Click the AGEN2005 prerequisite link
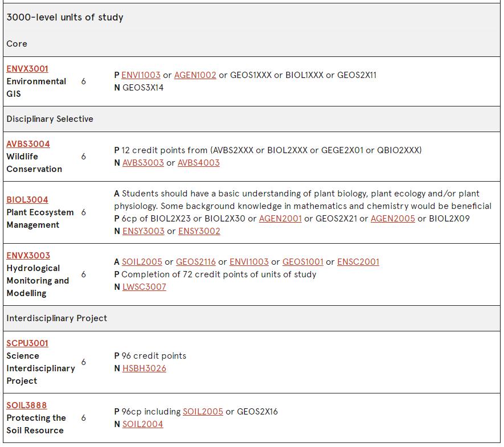504x447 pixels. [393, 219]
